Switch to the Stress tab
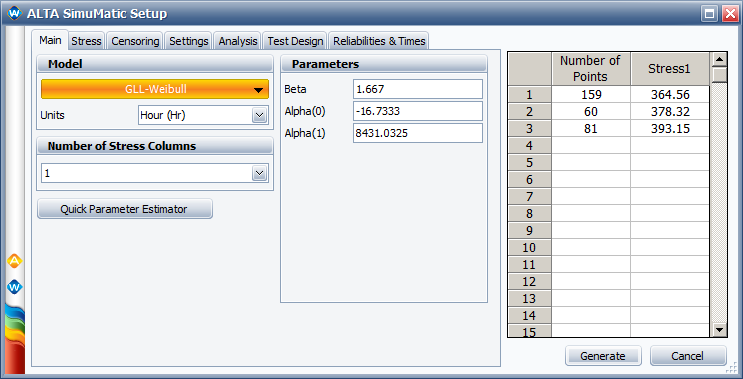Image resolution: width=743 pixels, height=379 pixels. (86, 41)
